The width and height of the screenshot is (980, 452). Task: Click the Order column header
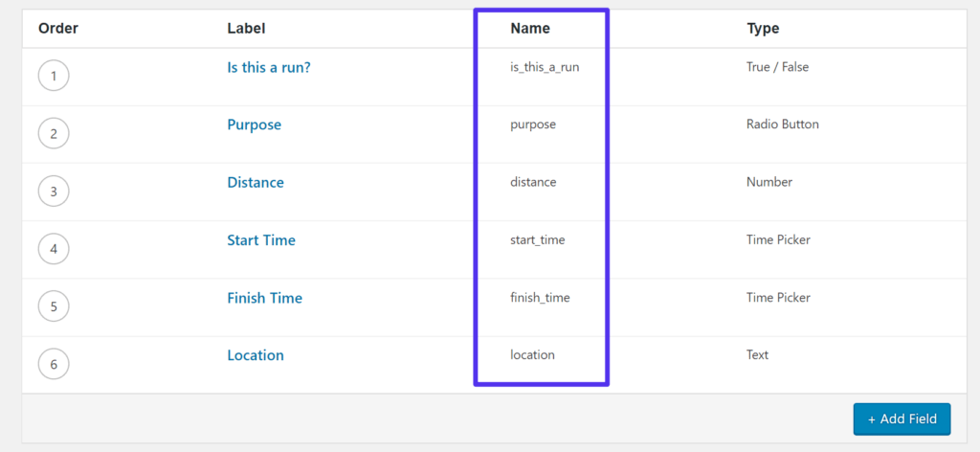(58, 29)
